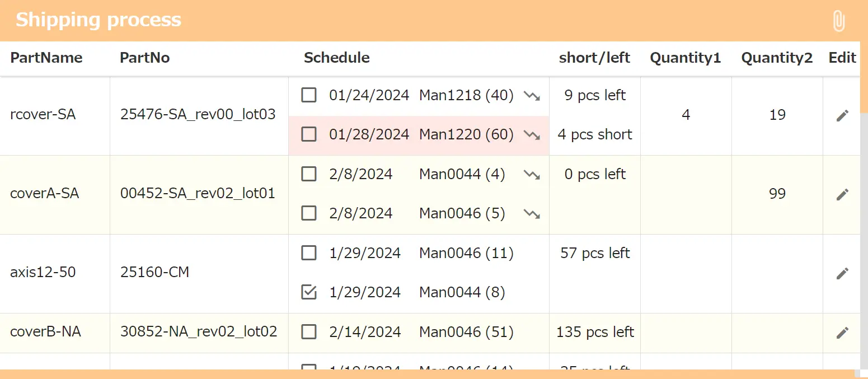
Task: Click the PartNo column header
Action: pyautogui.click(x=144, y=58)
